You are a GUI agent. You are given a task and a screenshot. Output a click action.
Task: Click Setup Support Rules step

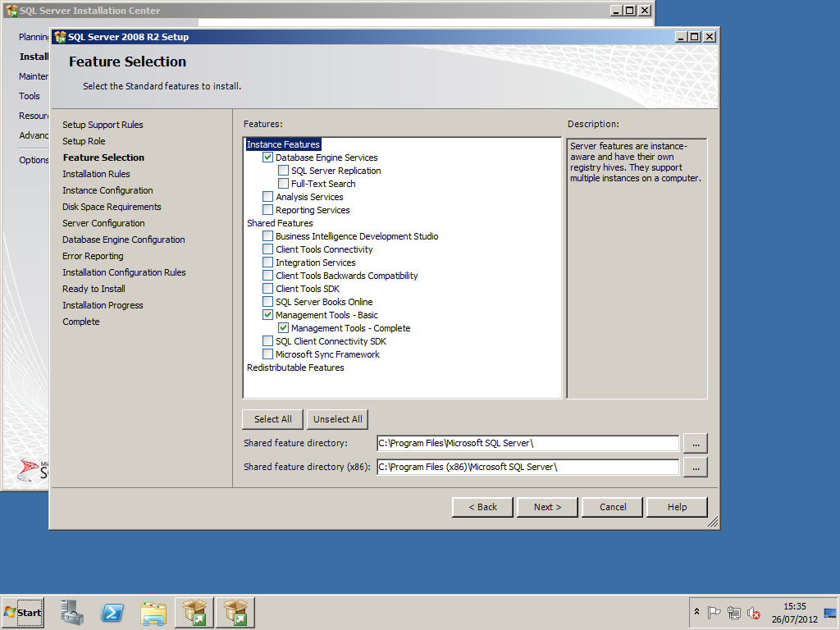[x=103, y=125]
